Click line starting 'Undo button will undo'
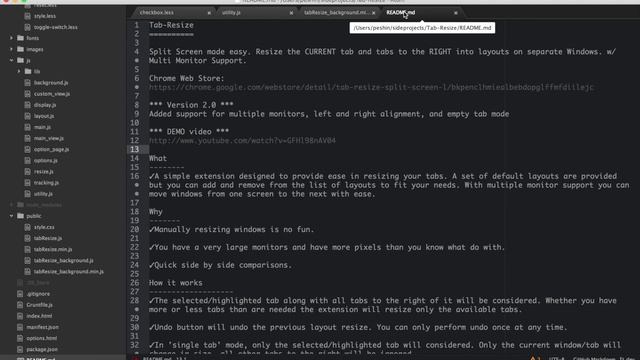The image size is (640, 360). coord(358,327)
